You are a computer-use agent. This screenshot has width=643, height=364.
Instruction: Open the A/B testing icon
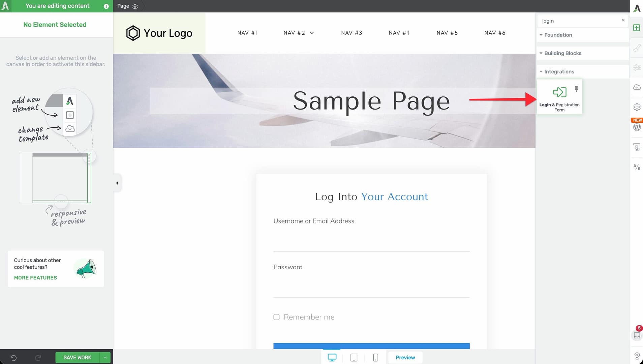(637, 167)
